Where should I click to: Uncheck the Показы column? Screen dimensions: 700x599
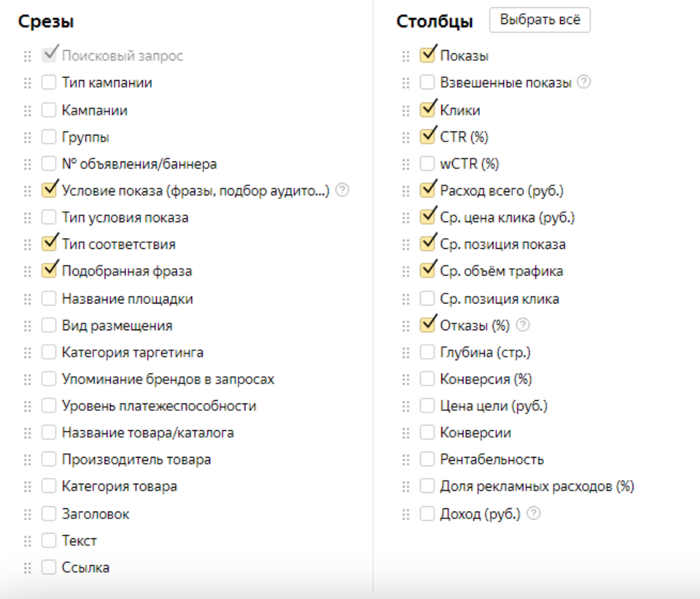click(x=427, y=55)
